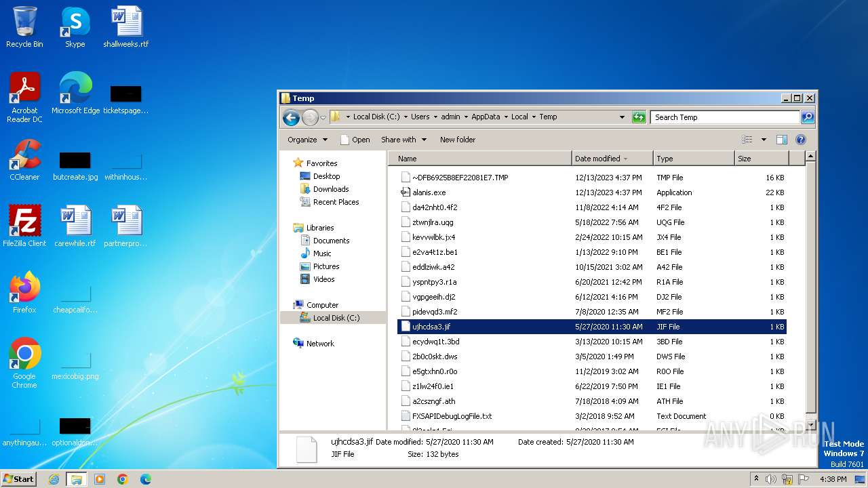This screenshot has height=488, width=868.
Task: Click the Open toolbar button
Action: coord(355,140)
